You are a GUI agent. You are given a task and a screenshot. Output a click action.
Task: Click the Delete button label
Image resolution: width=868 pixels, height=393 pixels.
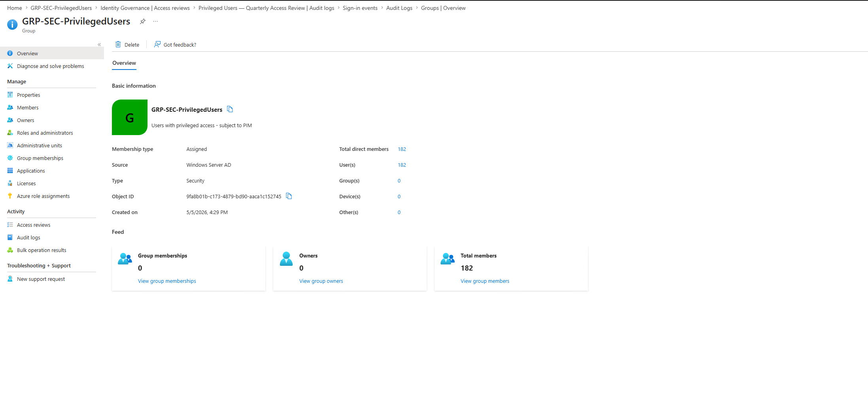click(x=132, y=45)
